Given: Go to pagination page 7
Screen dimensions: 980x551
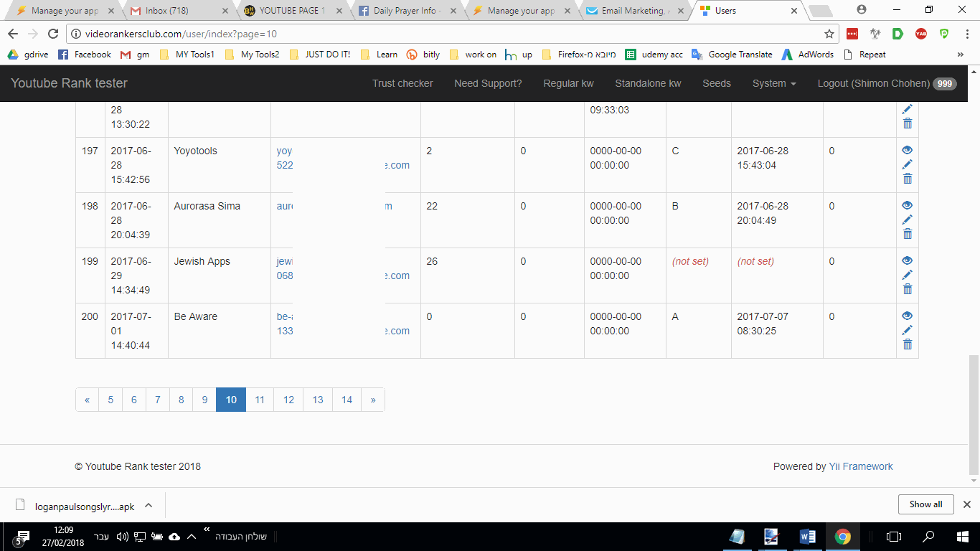Looking at the screenshot, I should pos(158,400).
